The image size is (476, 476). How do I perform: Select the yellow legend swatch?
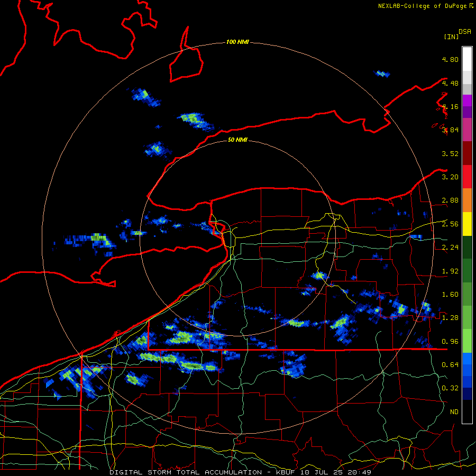pos(467,224)
